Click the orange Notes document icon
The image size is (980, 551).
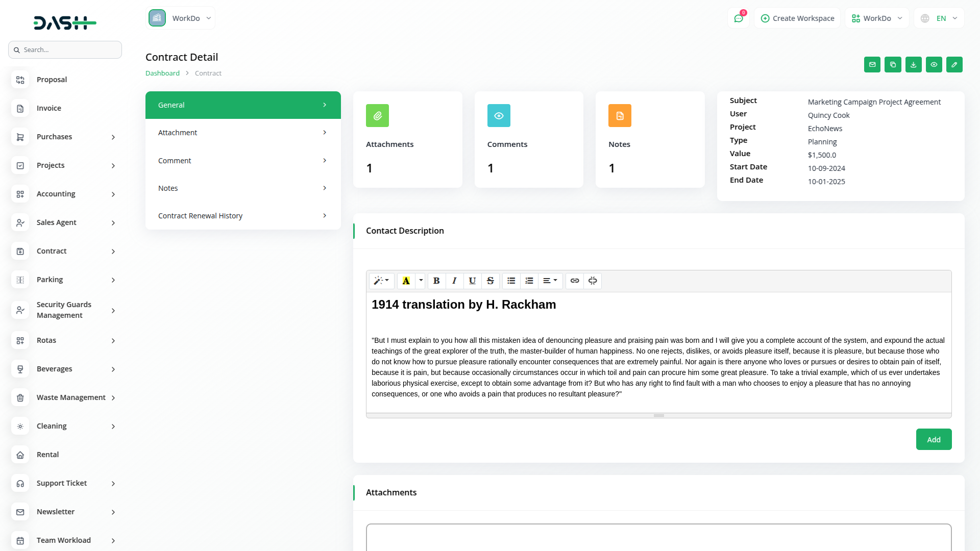[620, 116]
